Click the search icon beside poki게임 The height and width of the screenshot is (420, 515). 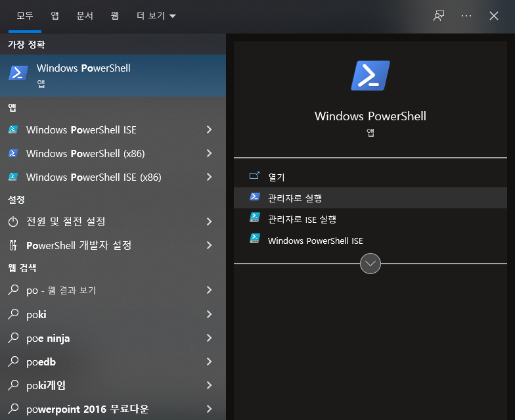(x=13, y=385)
